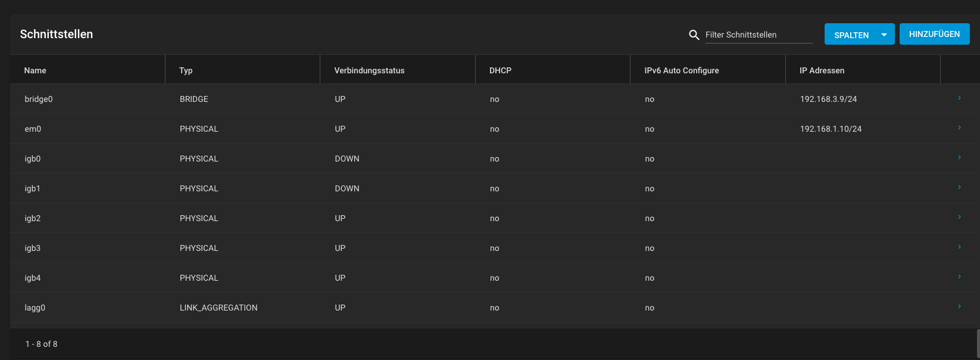Sort by IP Adressen column header
This screenshot has height=360, width=980.
(822, 70)
